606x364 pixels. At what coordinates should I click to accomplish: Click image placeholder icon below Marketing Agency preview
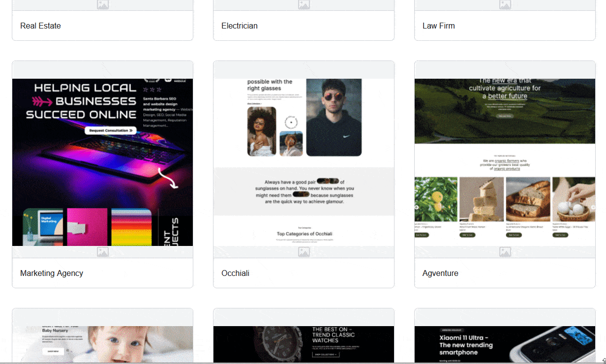[102, 252]
